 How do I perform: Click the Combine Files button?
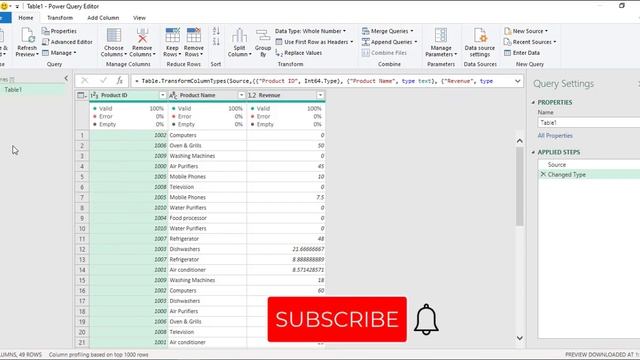point(384,53)
